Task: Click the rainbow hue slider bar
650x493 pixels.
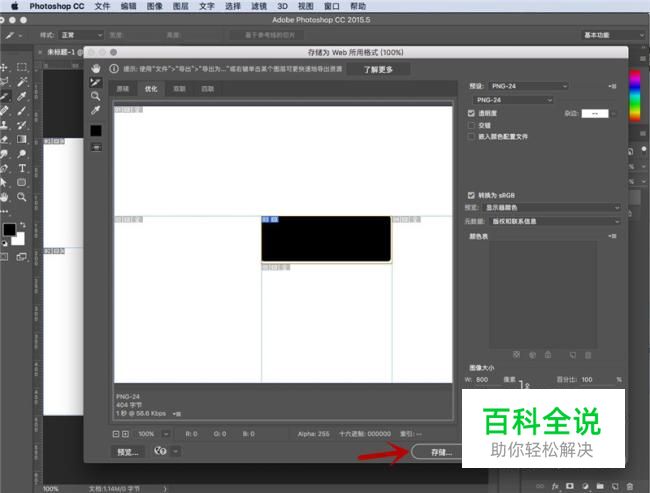Action: (635, 95)
